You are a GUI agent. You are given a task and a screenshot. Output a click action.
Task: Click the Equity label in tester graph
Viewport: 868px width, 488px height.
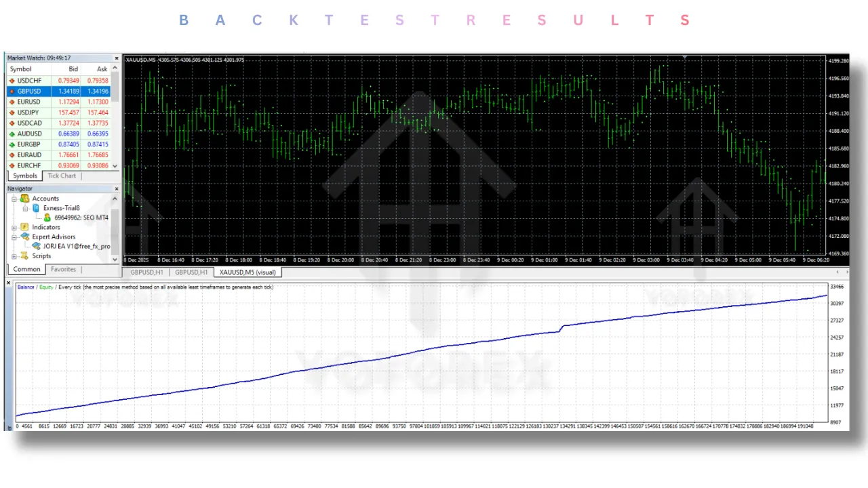(x=46, y=287)
